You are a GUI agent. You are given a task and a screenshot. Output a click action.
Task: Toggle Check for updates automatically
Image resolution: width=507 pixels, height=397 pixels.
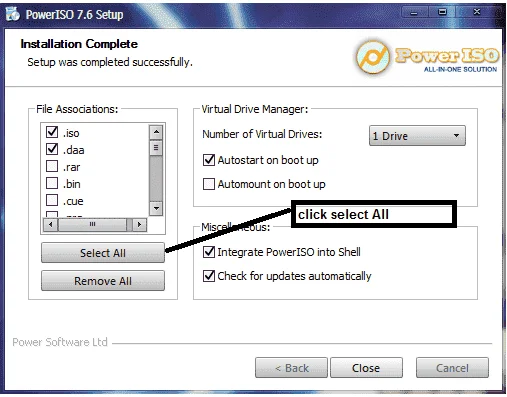(x=209, y=276)
